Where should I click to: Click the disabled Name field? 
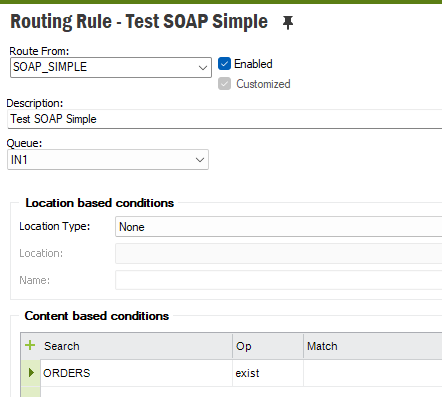(x=279, y=280)
